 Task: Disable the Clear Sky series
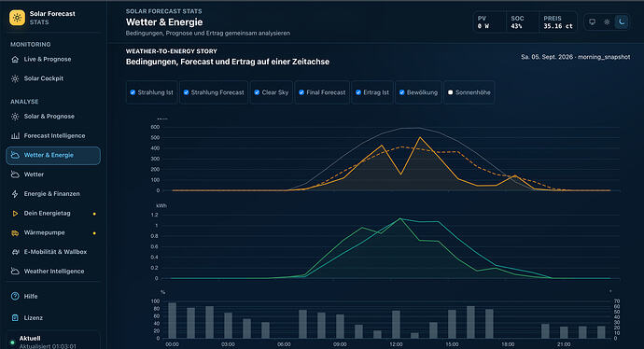click(x=257, y=92)
